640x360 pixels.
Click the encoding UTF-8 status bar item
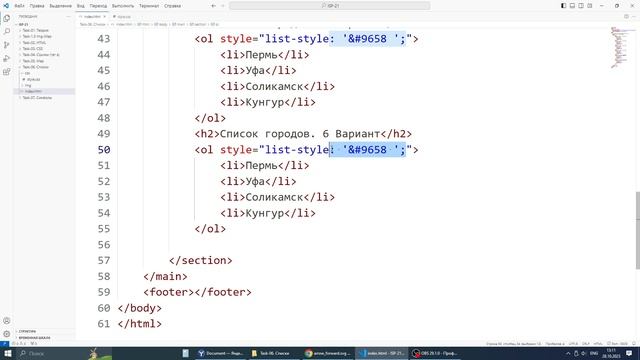pos(573,344)
